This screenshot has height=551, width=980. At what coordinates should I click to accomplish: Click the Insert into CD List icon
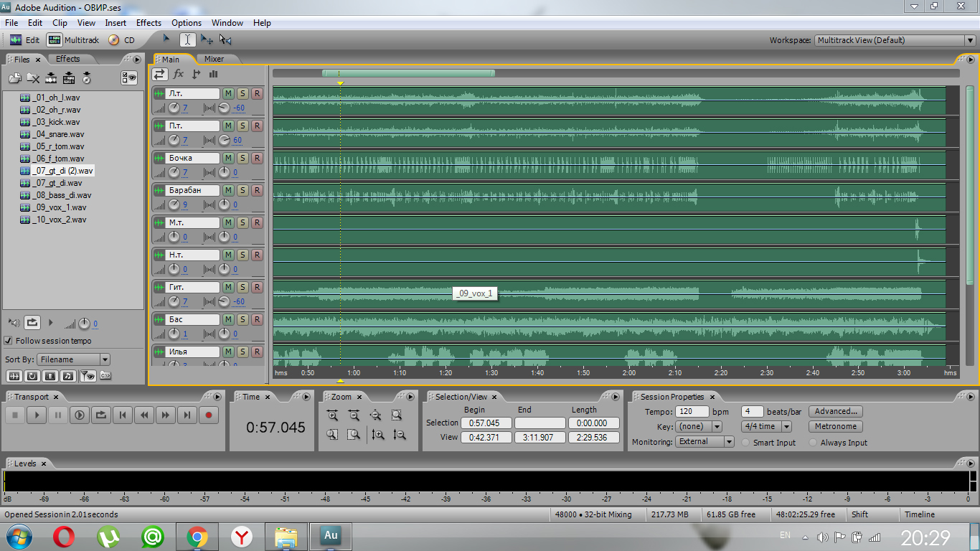click(x=86, y=78)
